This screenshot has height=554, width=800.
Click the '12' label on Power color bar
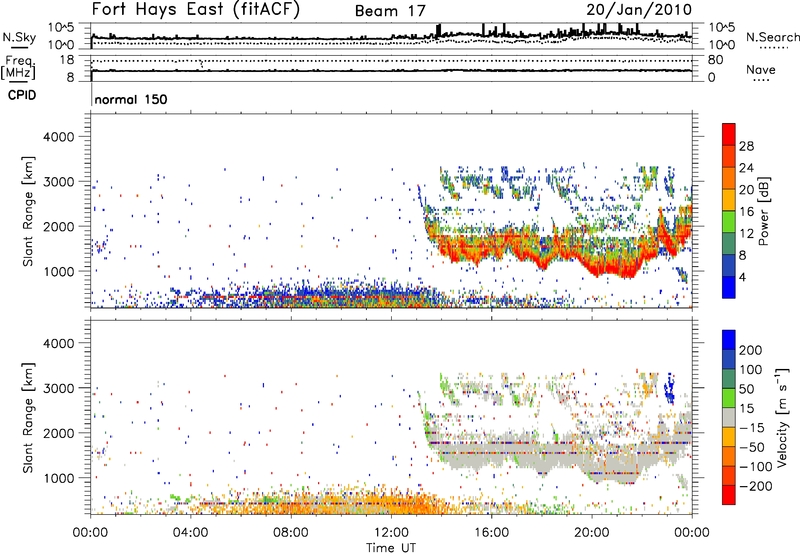click(x=746, y=234)
